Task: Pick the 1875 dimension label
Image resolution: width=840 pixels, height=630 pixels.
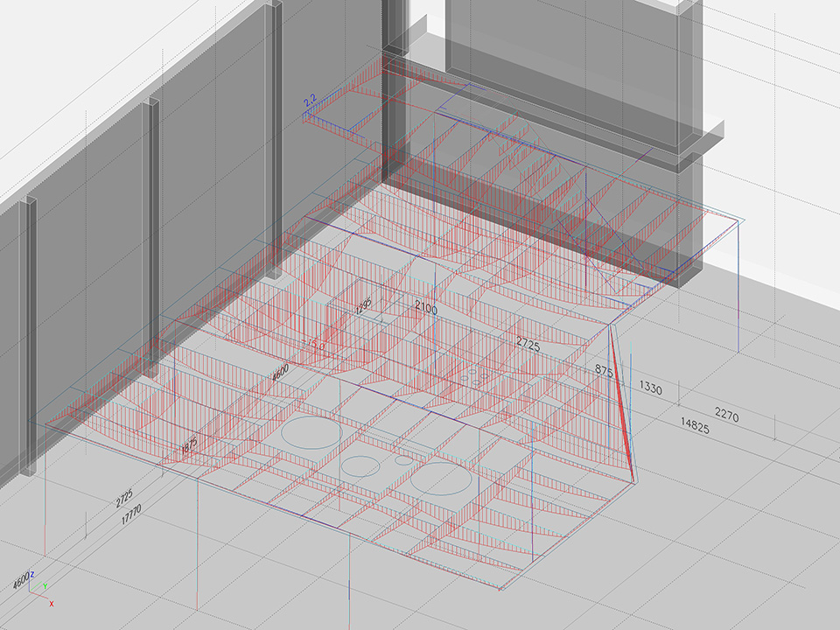Action: 188,444
